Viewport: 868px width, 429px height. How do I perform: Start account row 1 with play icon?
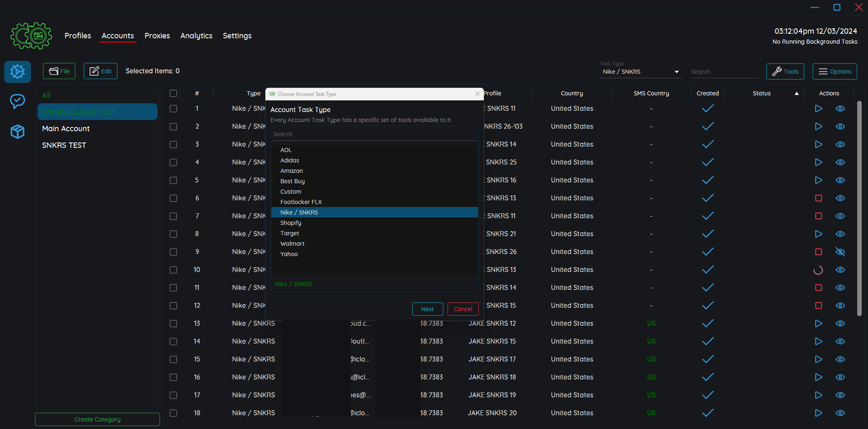click(818, 109)
